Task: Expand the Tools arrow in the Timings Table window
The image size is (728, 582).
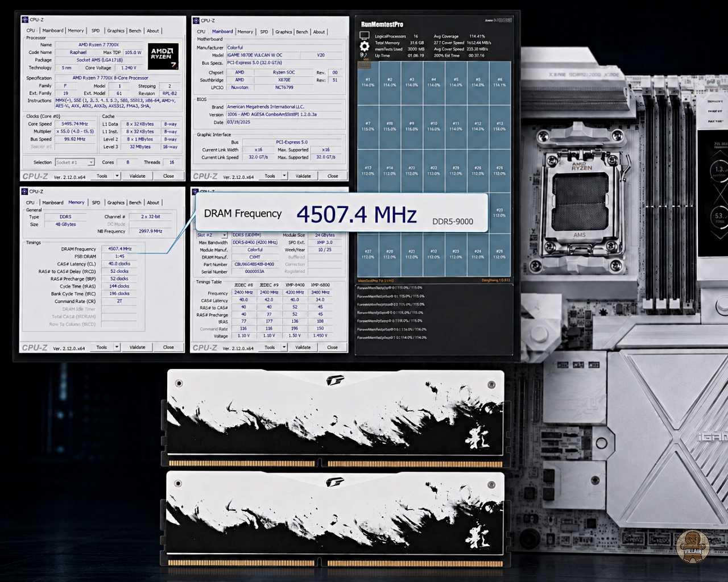Action: (x=284, y=347)
